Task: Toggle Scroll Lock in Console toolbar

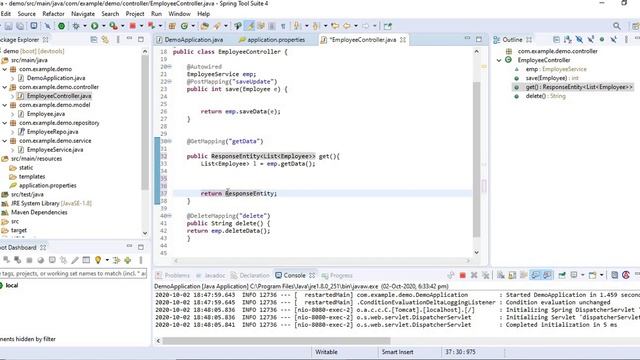Action: 512,276
